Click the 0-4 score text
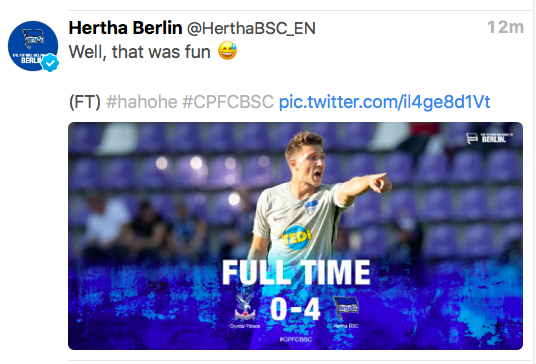The height and width of the screenshot is (364, 536). [295, 309]
